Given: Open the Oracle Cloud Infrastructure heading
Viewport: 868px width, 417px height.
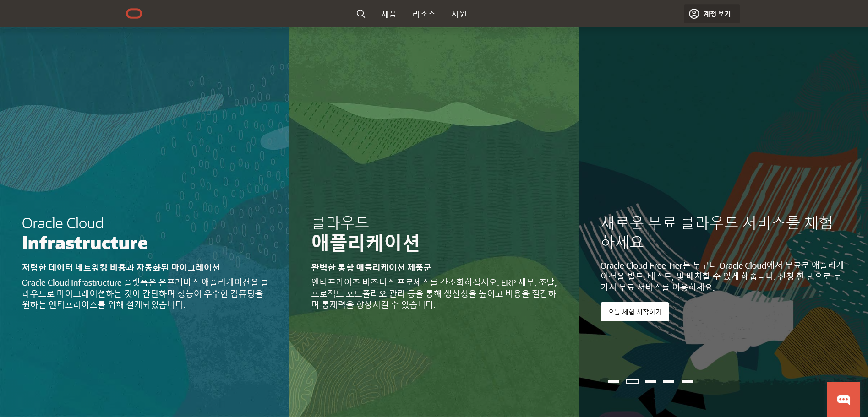Looking at the screenshot, I should point(85,233).
